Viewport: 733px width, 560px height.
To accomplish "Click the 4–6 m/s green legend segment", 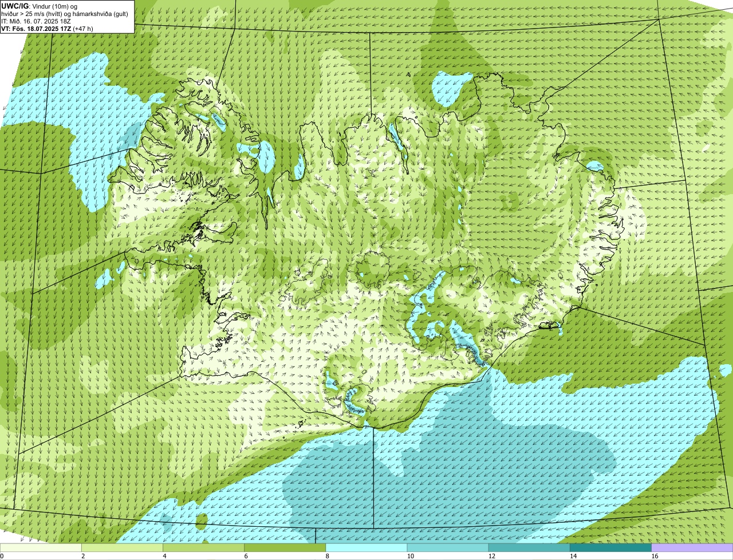I will pos(203,548).
